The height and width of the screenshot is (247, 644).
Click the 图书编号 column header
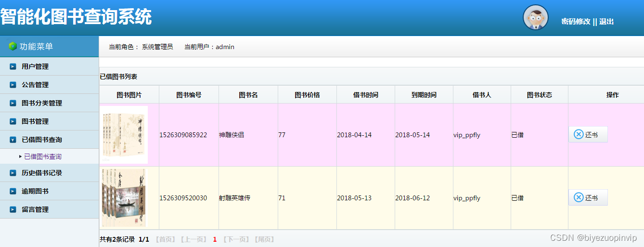[x=189, y=95]
